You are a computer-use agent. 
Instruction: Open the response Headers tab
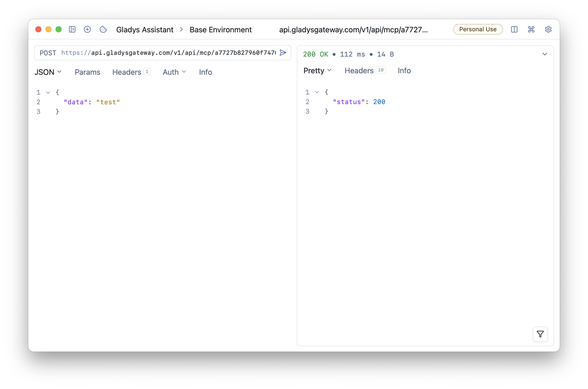(x=359, y=71)
